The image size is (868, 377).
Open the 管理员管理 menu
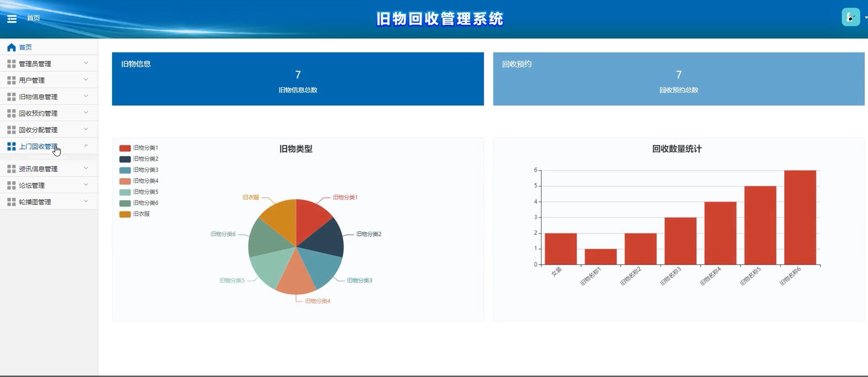(49, 64)
